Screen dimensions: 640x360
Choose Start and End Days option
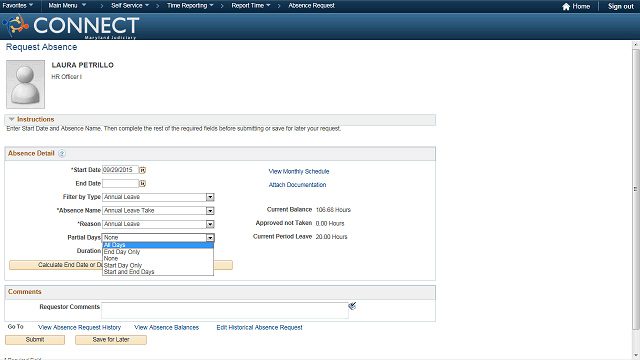coord(158,272)
